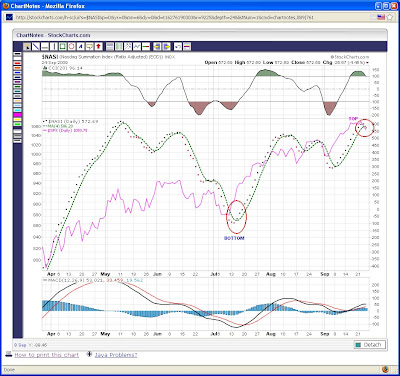
Task: Pick the gray color swatch
Action: (x=18, y=96)
